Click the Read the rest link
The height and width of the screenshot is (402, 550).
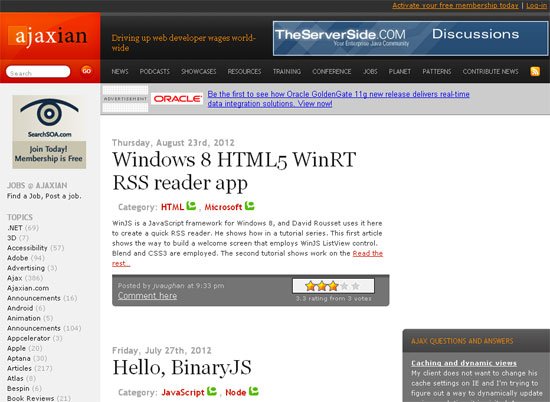[x=368, y=253]
